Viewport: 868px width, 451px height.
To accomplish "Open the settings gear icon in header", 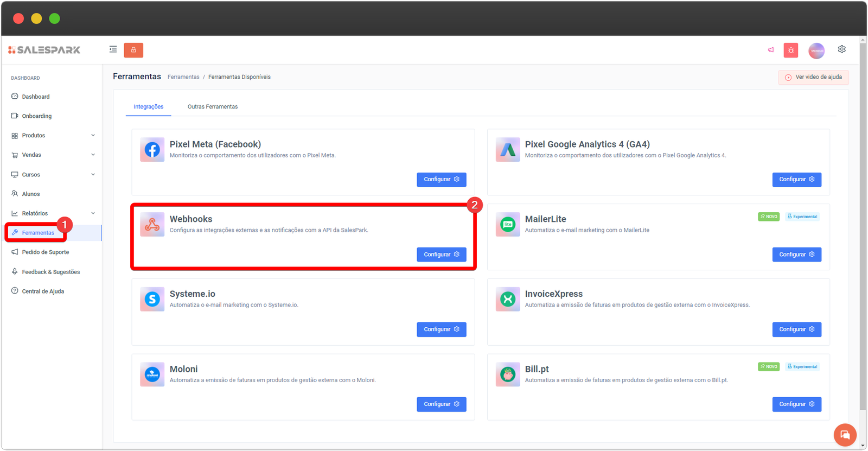I will 841,49.
